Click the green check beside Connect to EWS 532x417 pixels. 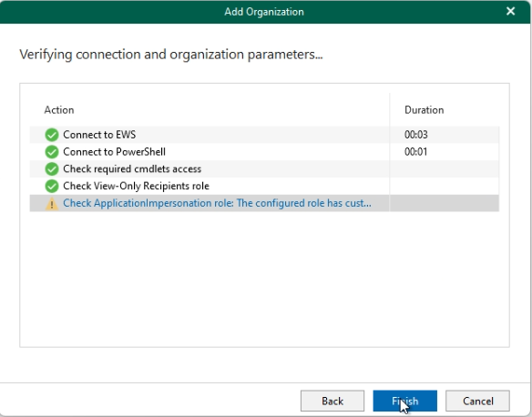[52, 135]
